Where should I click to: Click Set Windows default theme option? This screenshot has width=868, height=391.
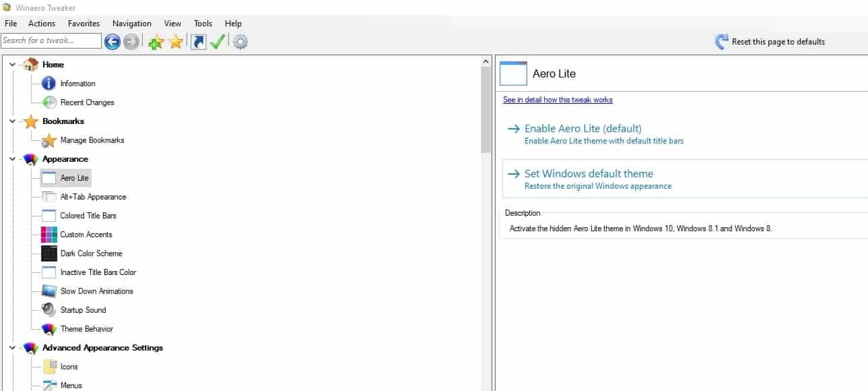coord(685,179)
